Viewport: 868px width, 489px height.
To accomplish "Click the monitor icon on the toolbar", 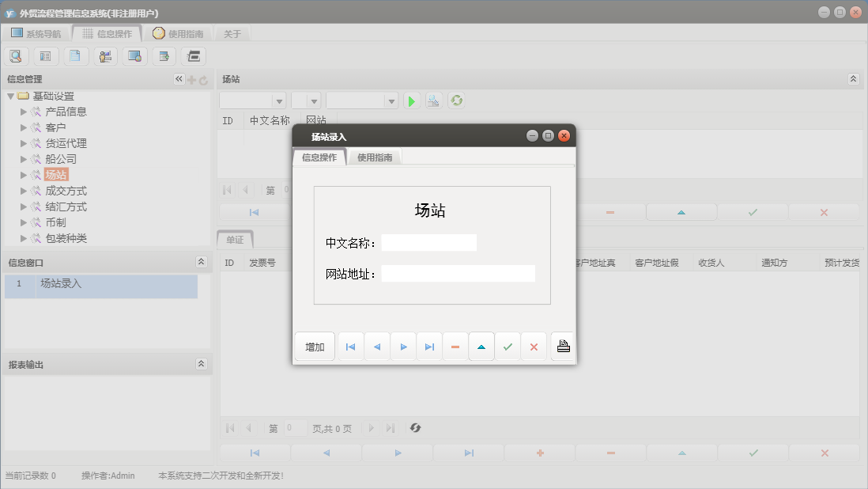I will click(x=134, y=55).
